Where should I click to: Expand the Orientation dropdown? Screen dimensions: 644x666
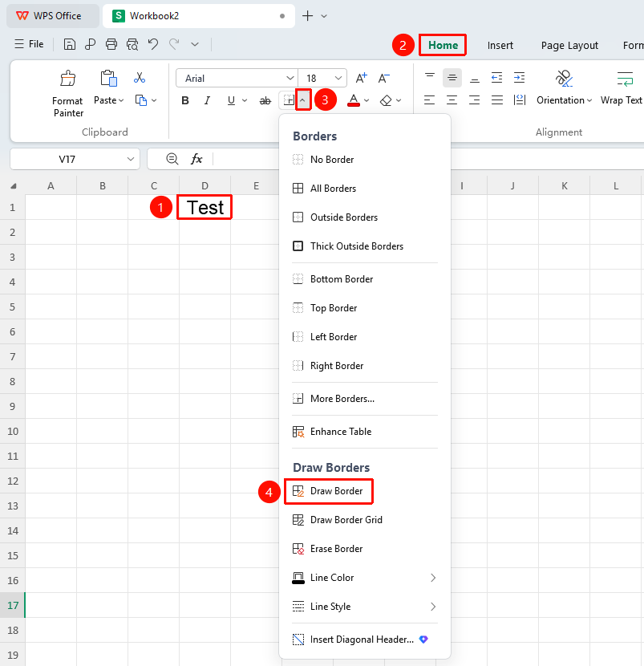coord(589,100)
